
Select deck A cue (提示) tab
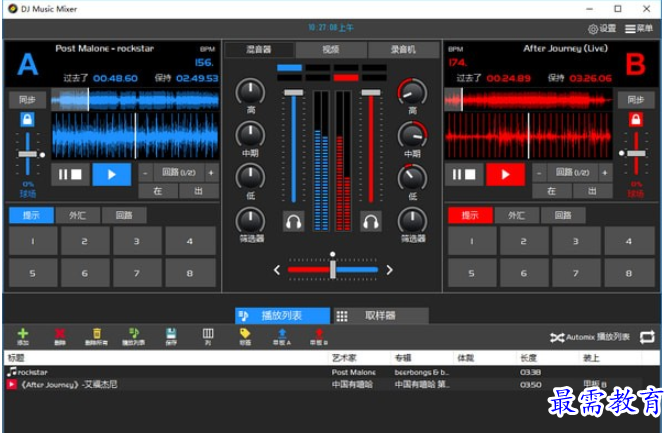tap(31, 215)
